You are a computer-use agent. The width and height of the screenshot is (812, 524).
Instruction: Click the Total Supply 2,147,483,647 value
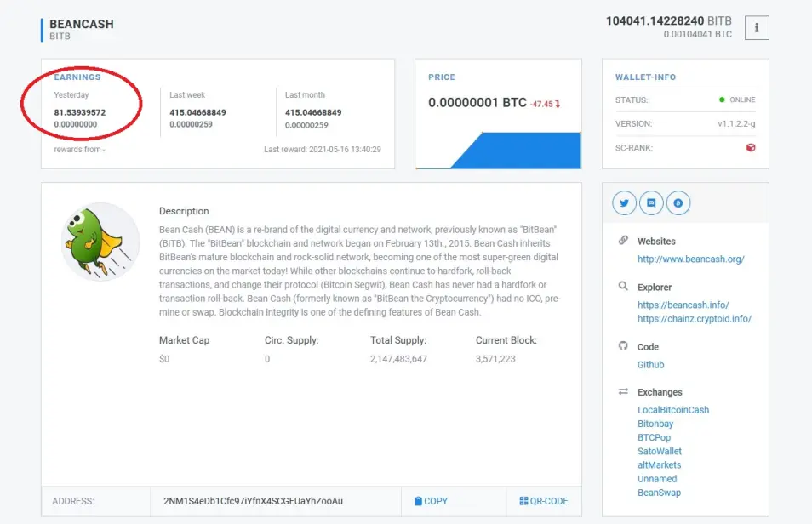click(398, 359)
